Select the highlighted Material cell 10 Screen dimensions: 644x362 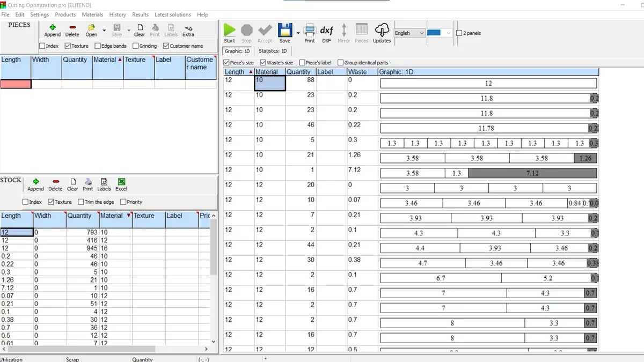pyautogui.click(x=270, y=83)
